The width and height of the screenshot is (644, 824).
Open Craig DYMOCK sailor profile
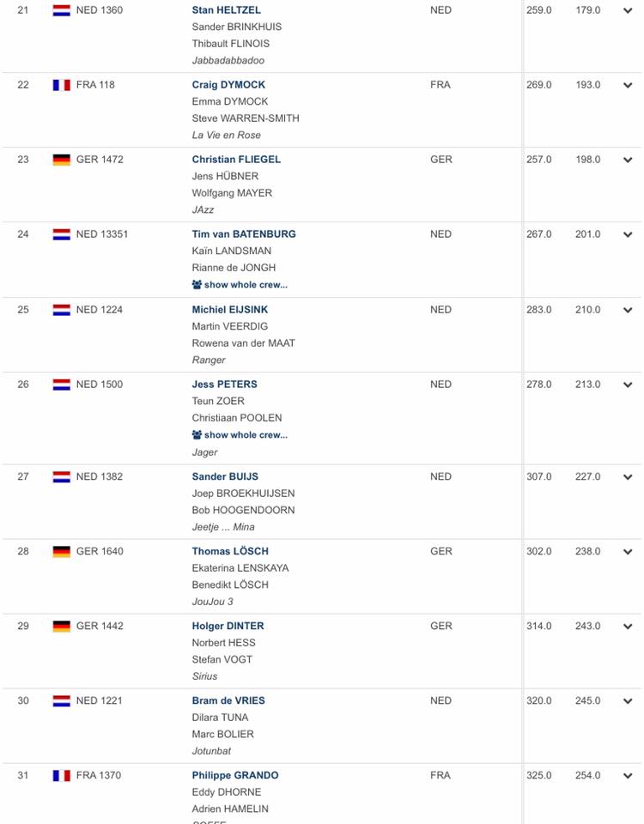tap(228, 85)
